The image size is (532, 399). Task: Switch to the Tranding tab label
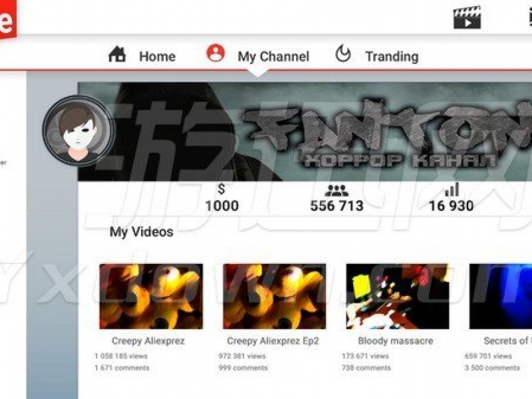[x=392, y=57]
